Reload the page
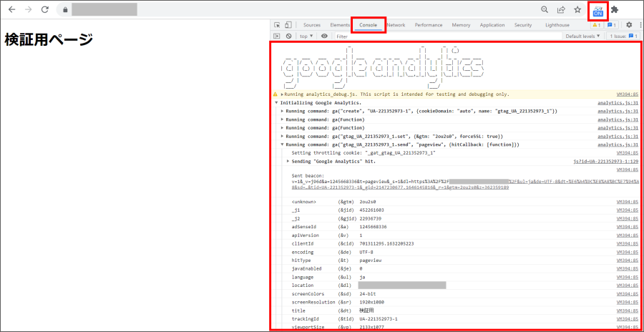Viewport: 644px width, 332px height. coord(45,10)
